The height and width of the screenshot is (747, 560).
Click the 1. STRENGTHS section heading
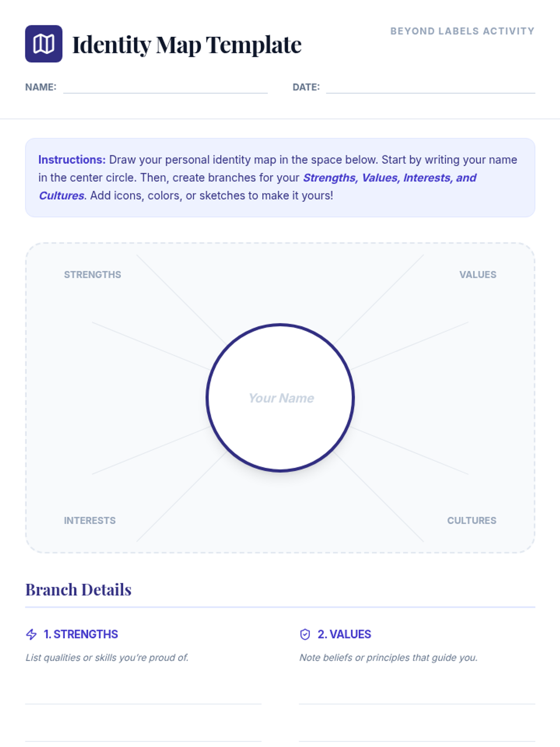(x=81, y=634)
